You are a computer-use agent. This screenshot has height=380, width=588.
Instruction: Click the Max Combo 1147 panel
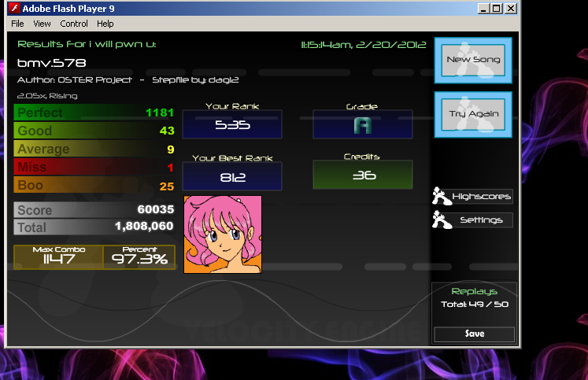point(58,257)
